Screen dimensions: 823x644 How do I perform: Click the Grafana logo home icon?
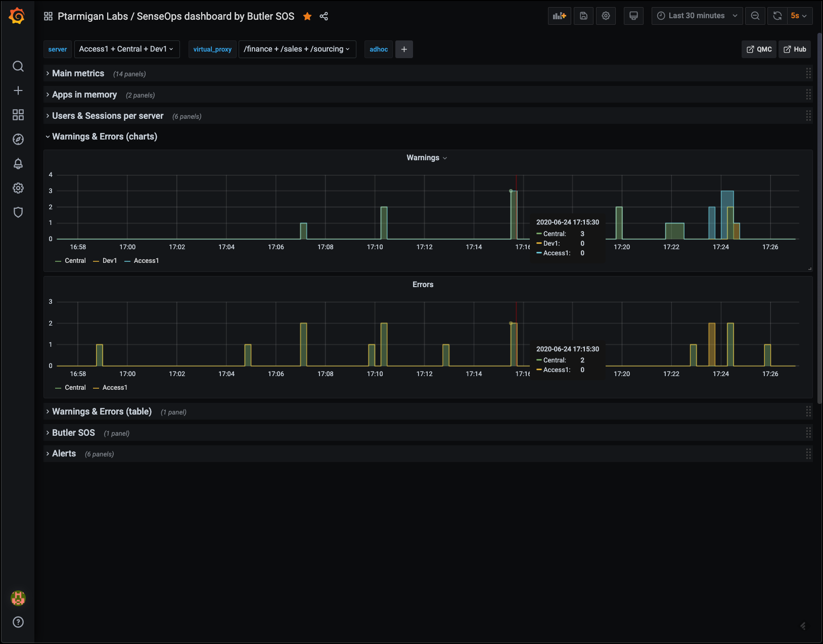(17, 16)
